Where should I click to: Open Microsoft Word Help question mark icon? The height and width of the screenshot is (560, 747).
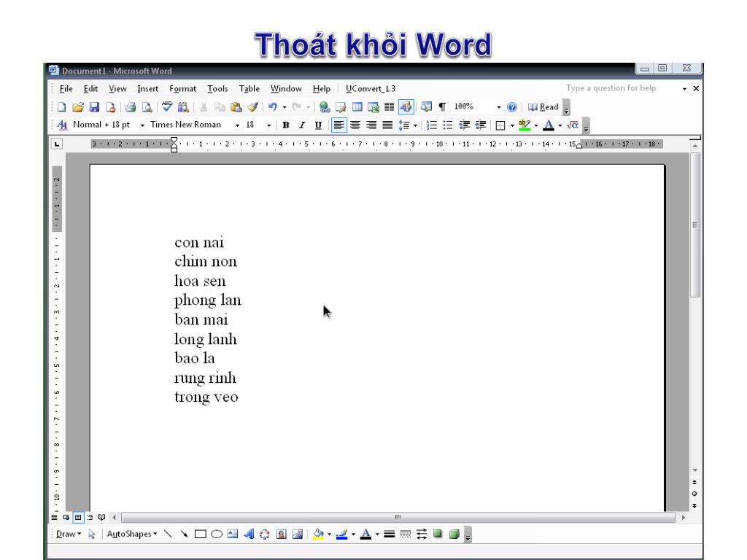[511, 107]
